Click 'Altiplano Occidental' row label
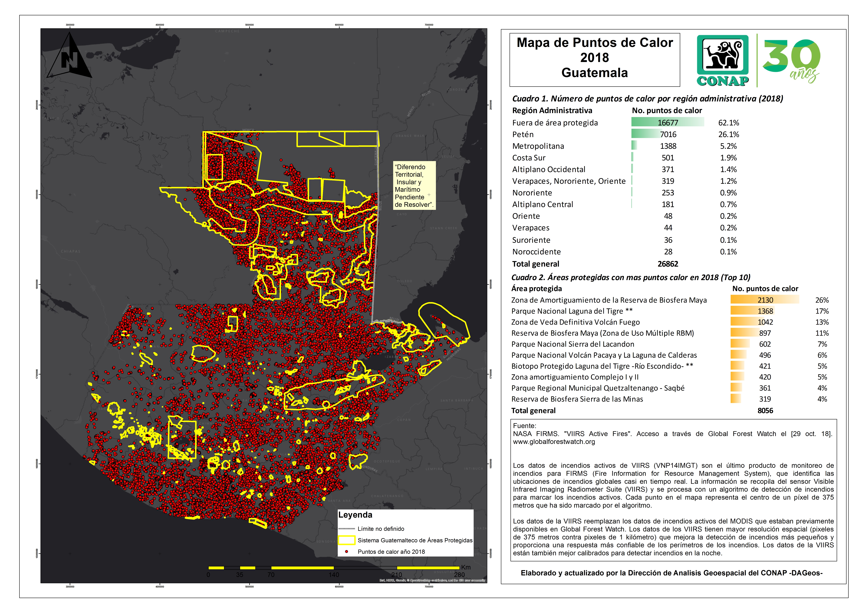The width and height of the screenshot is (868, 613). 549,169
